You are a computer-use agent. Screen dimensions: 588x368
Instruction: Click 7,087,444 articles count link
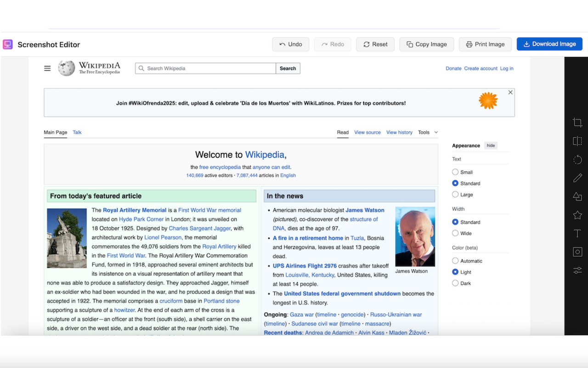coord(247,175)
